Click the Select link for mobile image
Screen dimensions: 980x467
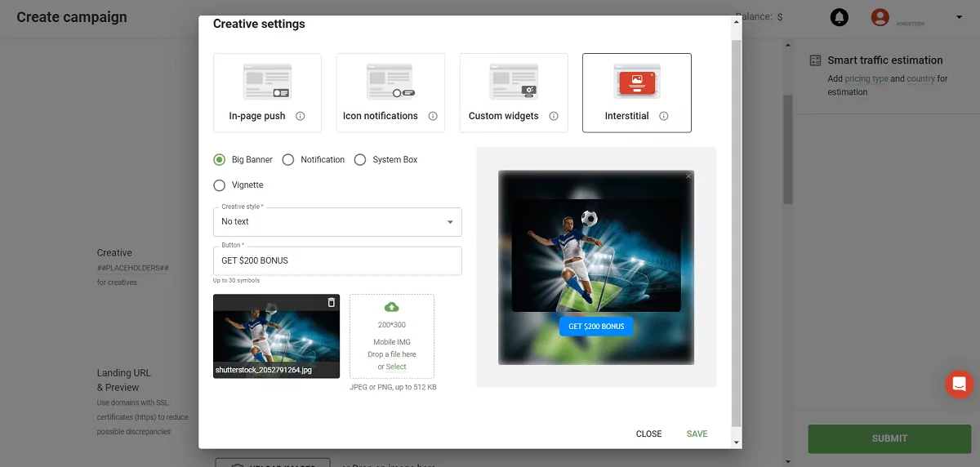396,367
